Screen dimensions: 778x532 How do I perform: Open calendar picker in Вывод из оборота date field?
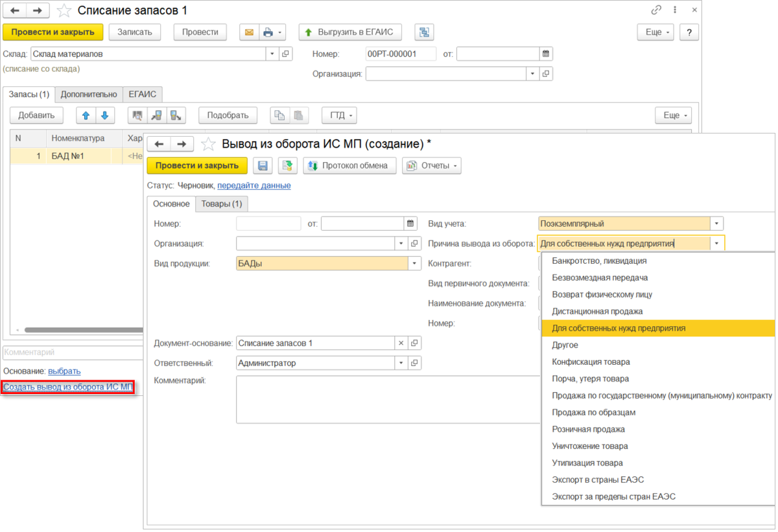410,224
